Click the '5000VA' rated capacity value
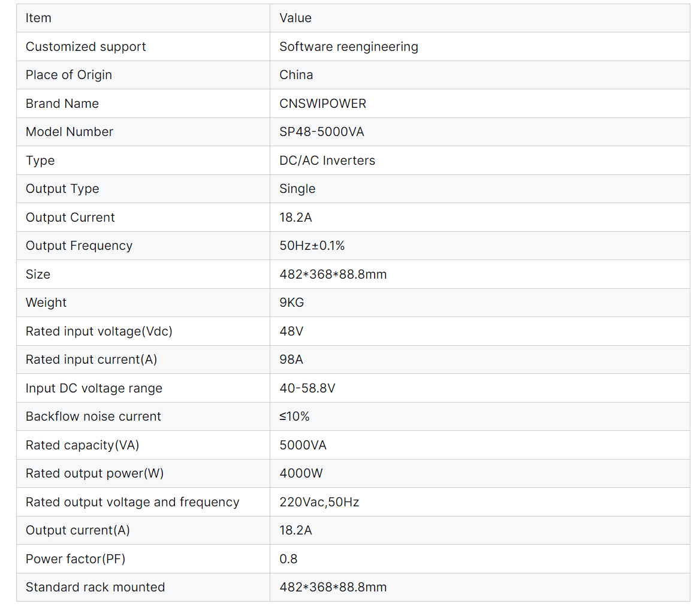 [x=303, y=445]
